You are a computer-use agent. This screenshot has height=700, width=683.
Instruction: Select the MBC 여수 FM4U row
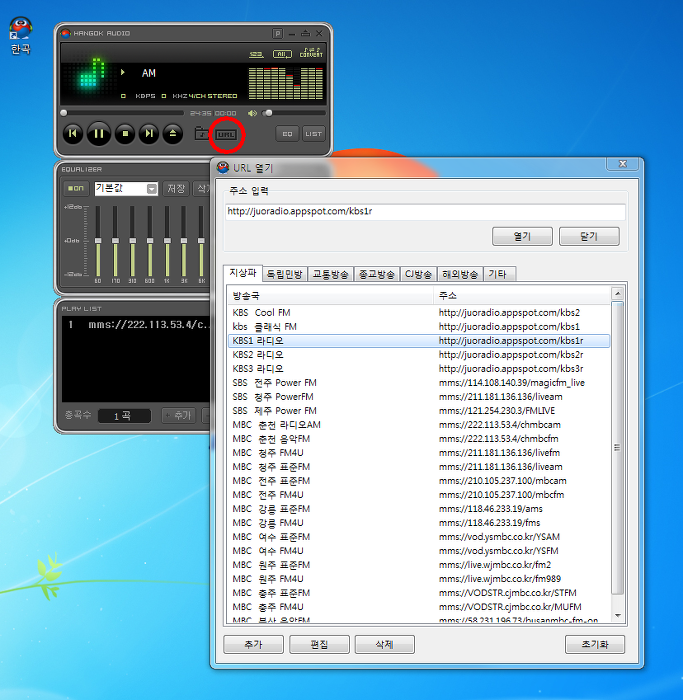(419, 551)
